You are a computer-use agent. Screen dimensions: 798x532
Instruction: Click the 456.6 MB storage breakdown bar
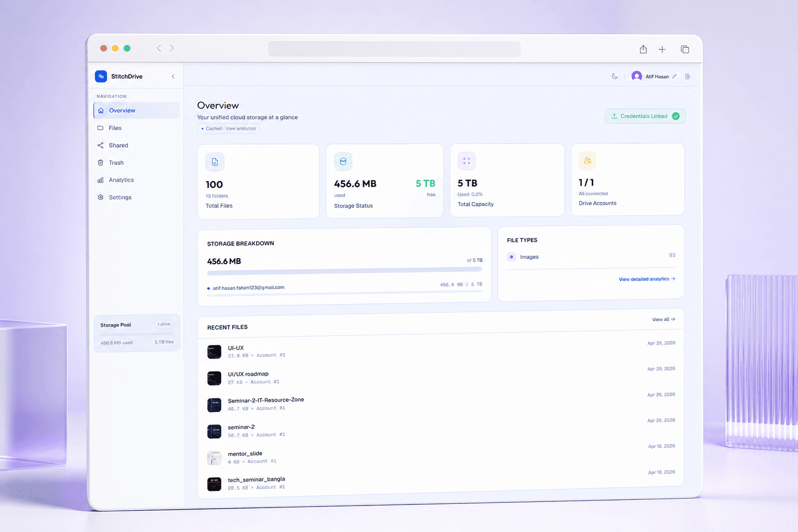(x=344, y=270)
